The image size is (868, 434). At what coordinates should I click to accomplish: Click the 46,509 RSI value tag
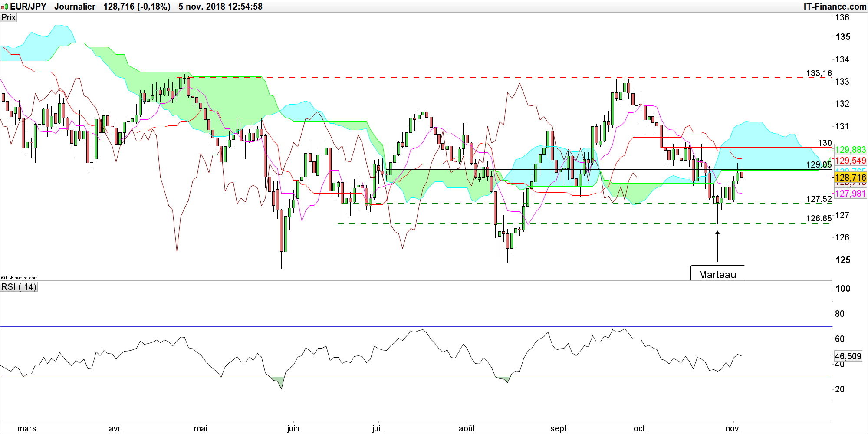point(848,356)
